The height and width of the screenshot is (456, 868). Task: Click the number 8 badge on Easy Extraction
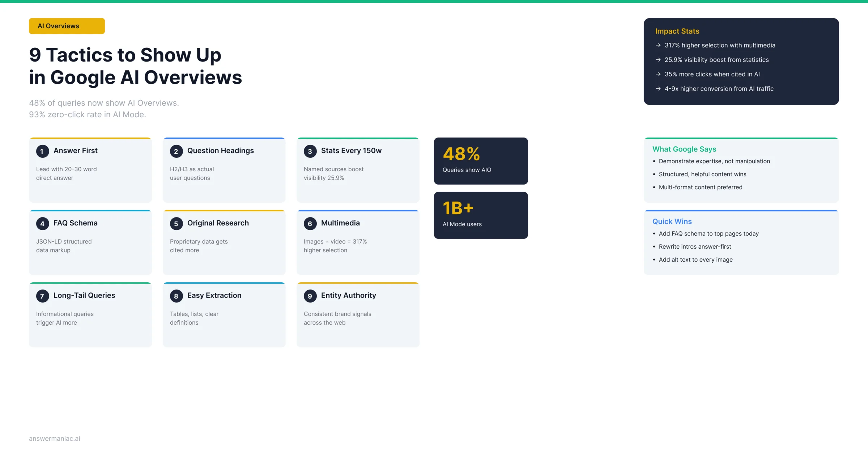[176, 296]
